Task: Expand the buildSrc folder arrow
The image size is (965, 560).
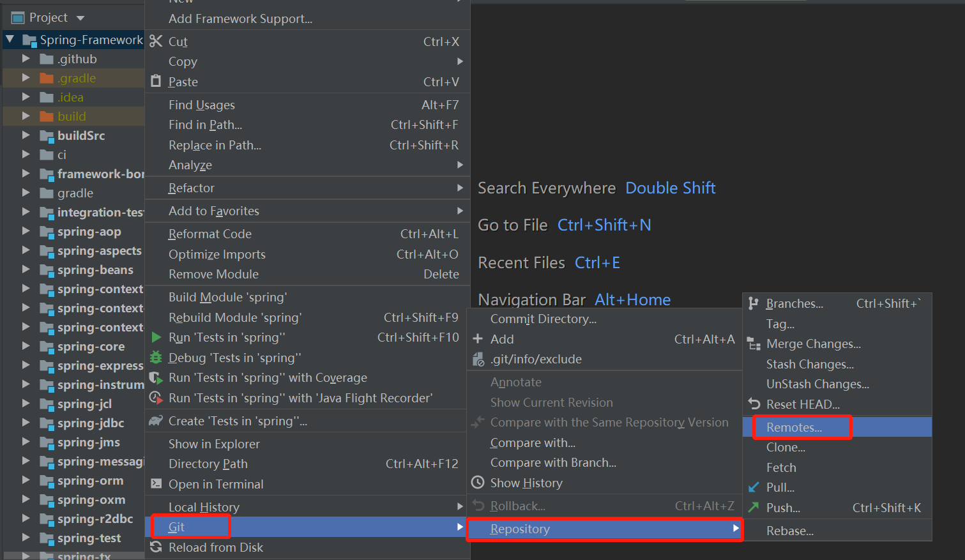Action: coord(26,135)
